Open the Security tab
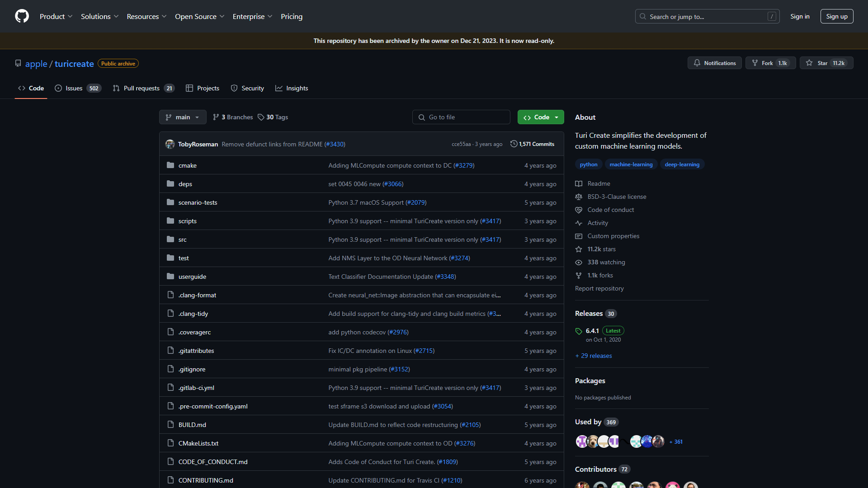This screenshot has height=488, width=868. [x=252, y=88]
